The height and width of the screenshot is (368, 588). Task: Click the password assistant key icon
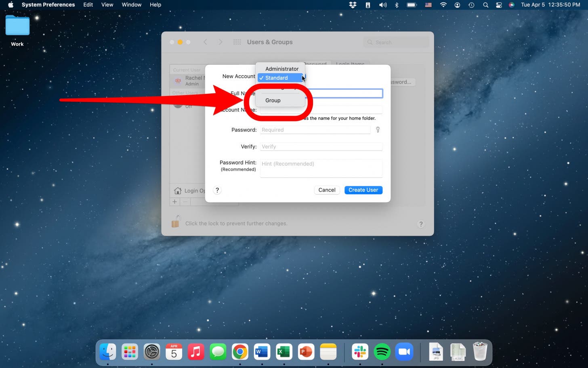378,130
